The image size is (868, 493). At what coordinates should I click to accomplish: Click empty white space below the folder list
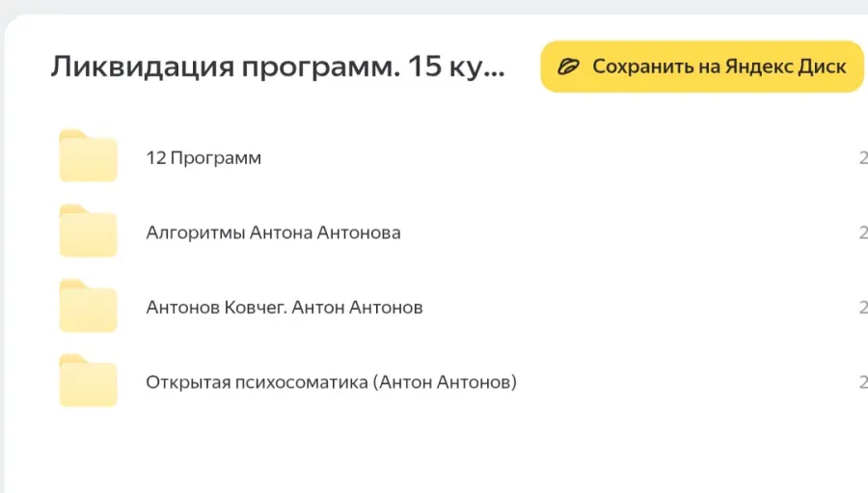(434, 452)
